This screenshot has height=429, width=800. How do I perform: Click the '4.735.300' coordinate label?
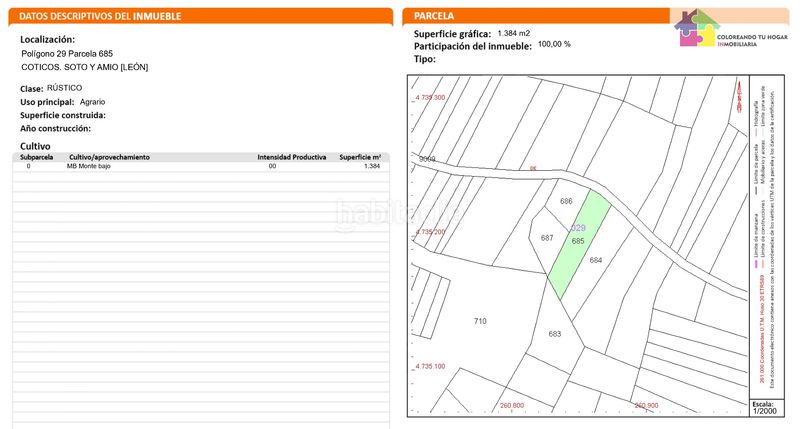(430, 97)
